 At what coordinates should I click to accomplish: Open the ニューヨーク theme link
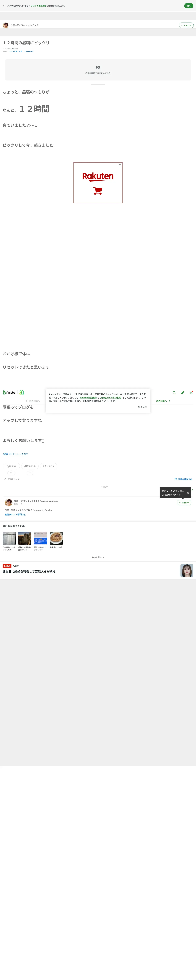click(x=29, y=51)
